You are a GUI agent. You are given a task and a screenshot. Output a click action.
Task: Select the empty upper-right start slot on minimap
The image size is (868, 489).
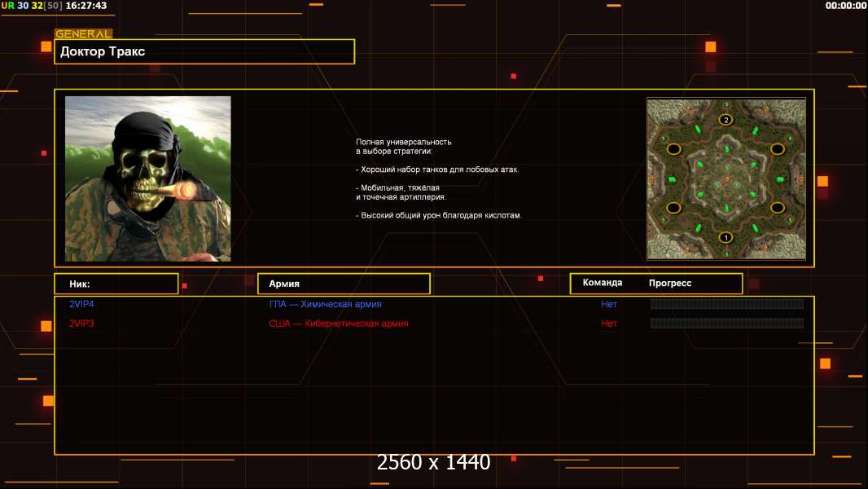[778, 149]
